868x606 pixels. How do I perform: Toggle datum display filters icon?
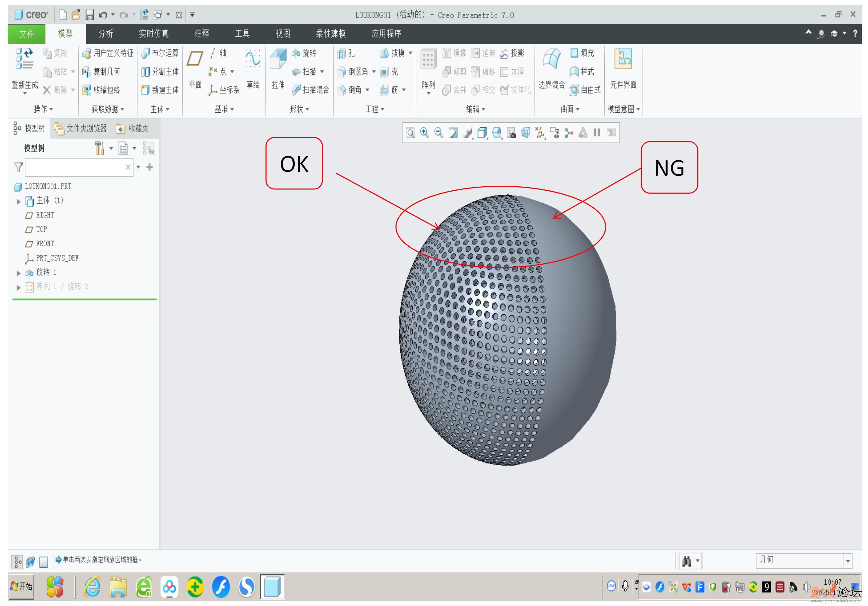540,133
